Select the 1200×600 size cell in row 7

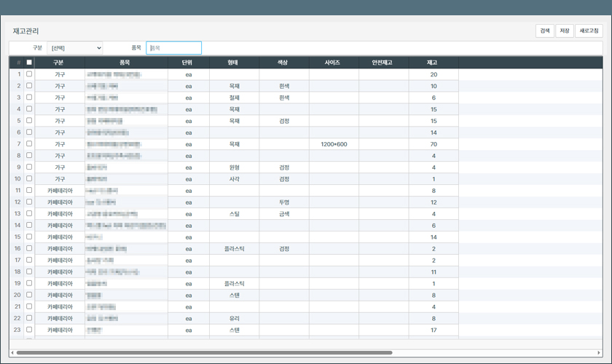click(x=333, y=144)
